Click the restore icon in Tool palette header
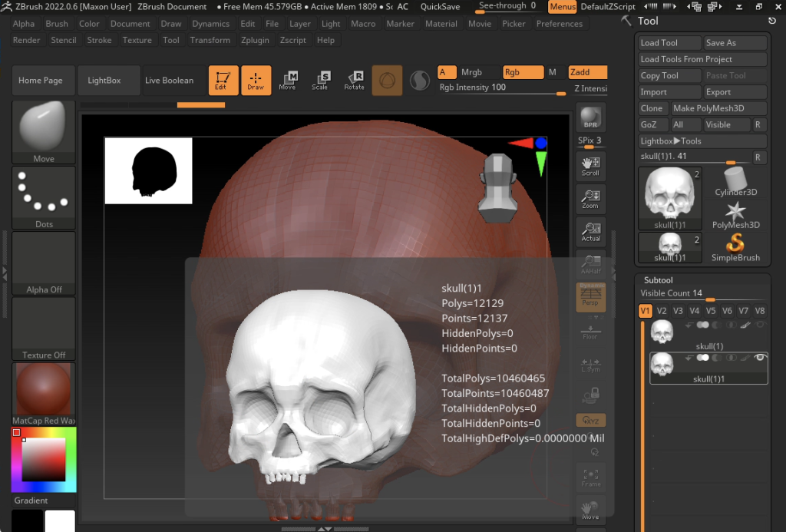The image size is (786, 532). (x=772, y=21)
